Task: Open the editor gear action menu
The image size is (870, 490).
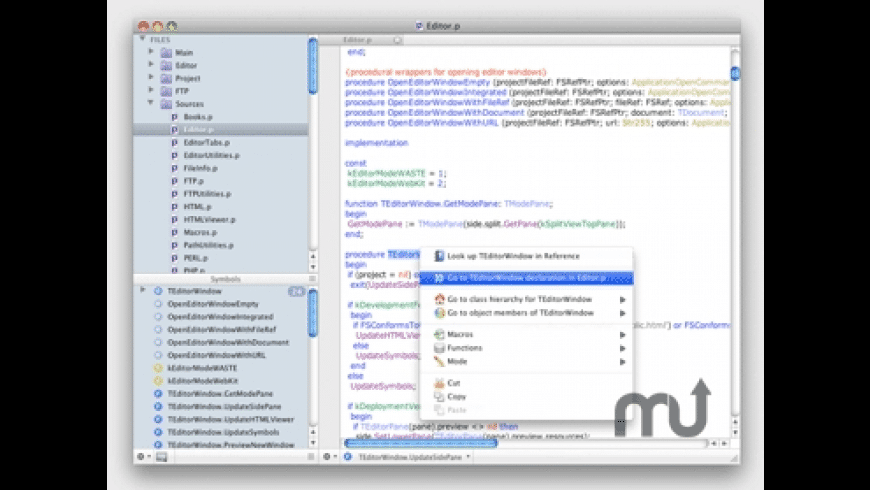Action: click(330, 457)
